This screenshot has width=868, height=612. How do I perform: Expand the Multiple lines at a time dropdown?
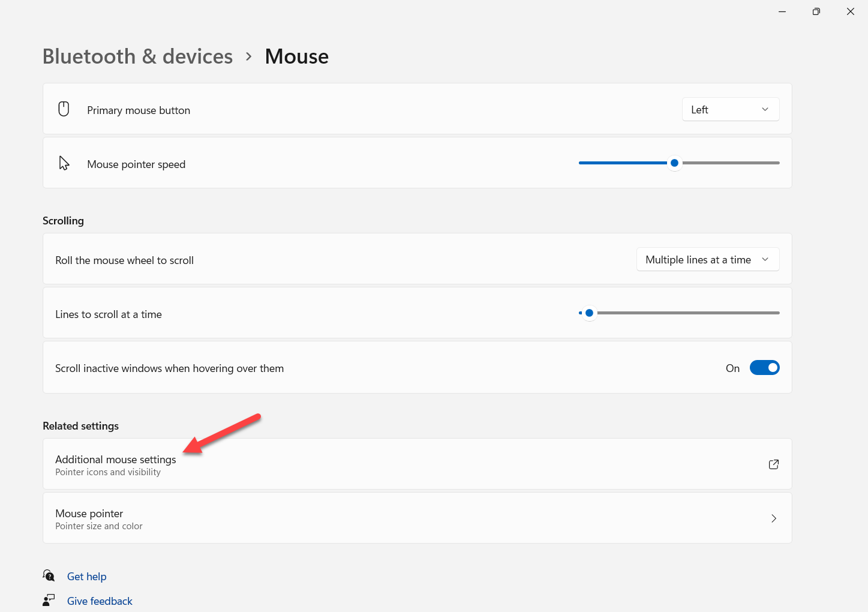point(707,260)
